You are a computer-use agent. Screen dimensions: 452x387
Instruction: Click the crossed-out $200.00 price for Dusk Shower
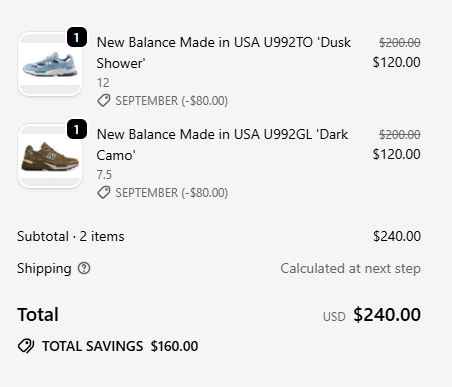click(400, 42)
